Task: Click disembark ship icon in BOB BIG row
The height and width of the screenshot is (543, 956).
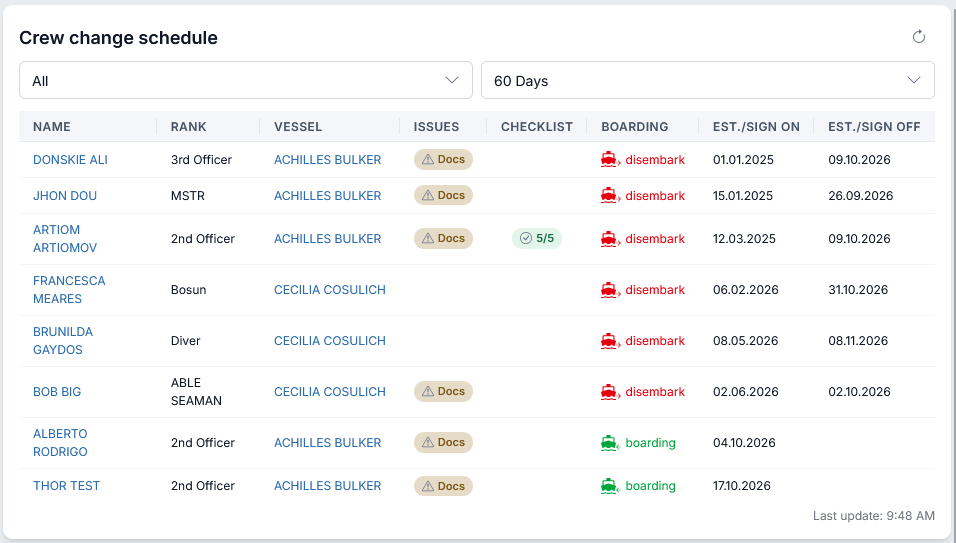Action: 610,392
